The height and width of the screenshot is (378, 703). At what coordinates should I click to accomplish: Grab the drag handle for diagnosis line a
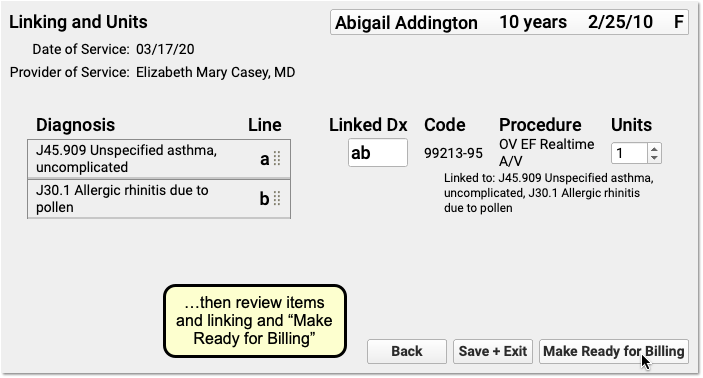tap(277, 159)
